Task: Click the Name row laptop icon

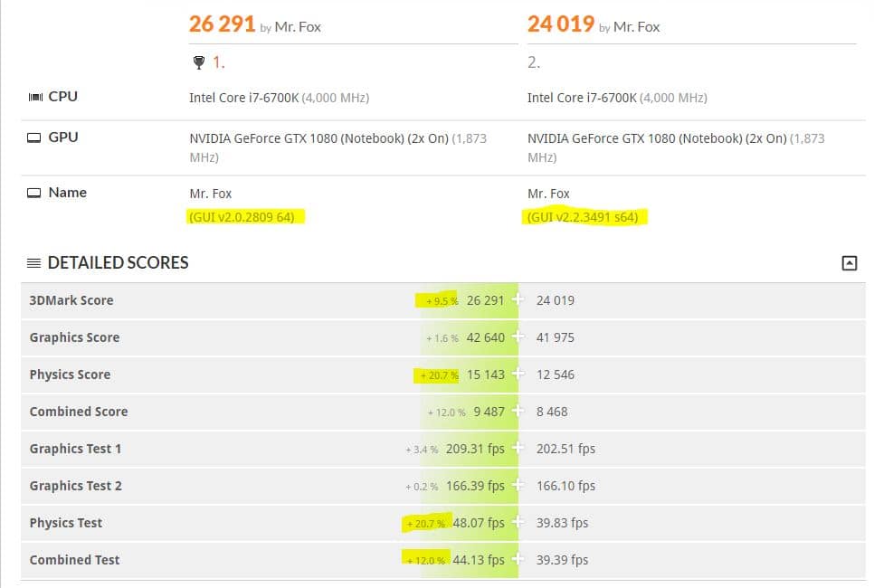Action: 34,193
